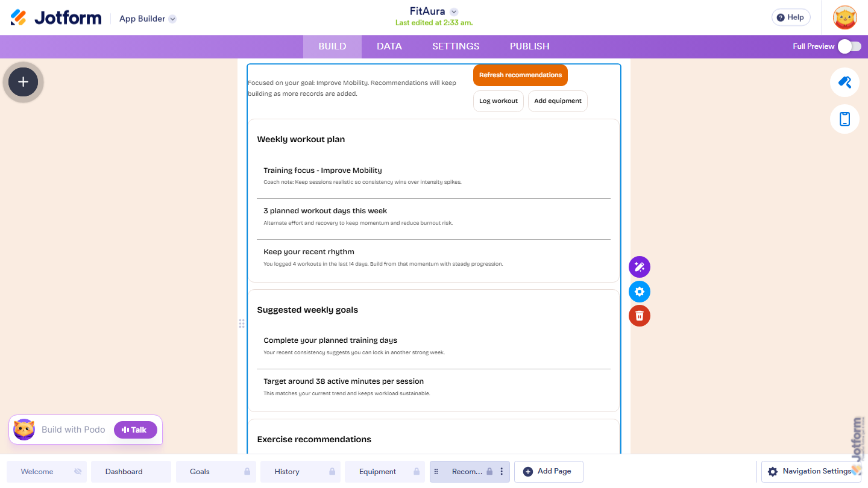Expand the App Builder dropdown arrow
The width and height of the screenshot is (868, 488).
tap(172, 19)
